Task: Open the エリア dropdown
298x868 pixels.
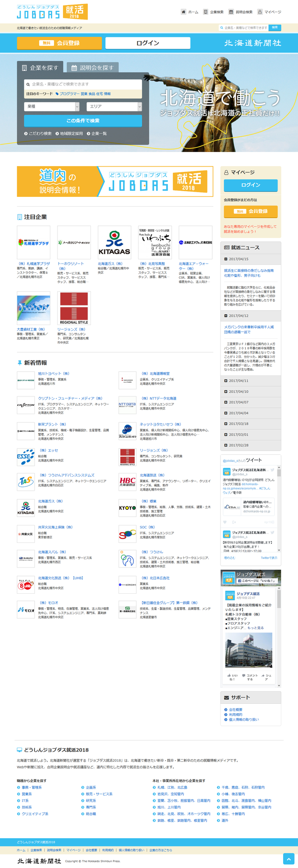Action: [x=114, y=106]
